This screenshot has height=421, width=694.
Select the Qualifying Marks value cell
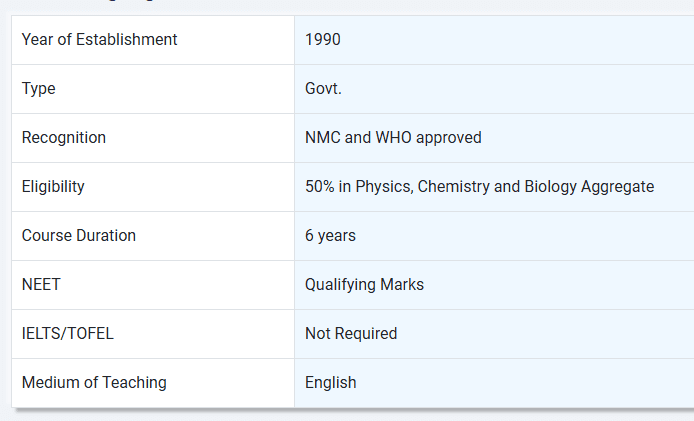[x=364, y=285]
